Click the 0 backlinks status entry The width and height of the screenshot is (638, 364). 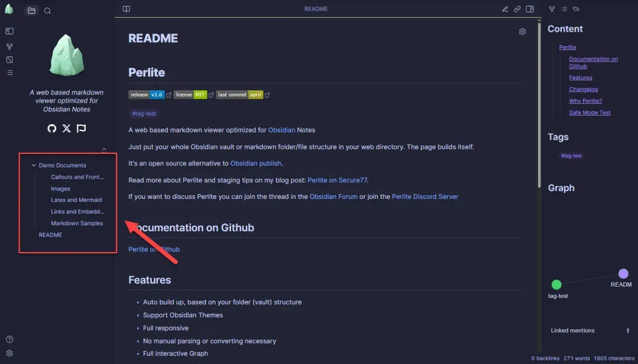(545, 358)
